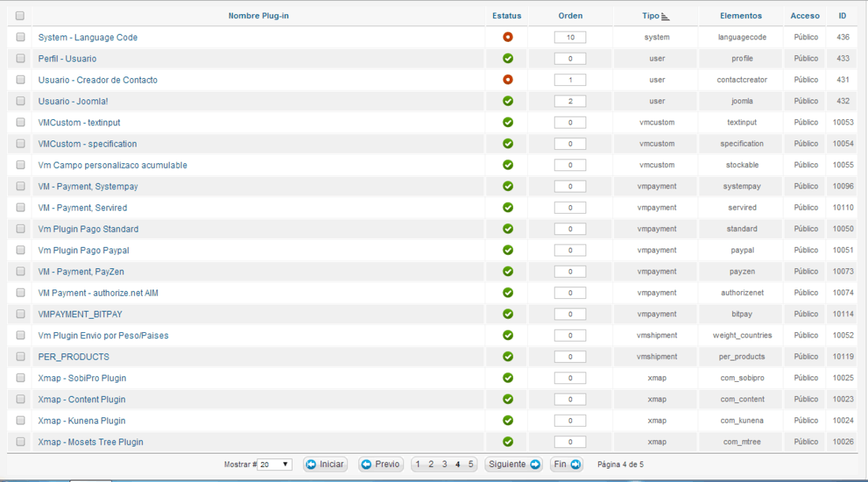The height and width of the screenshot is (482, 868).
Task: Check the VMPAYMENT_BITPAY row checkbox
Action: coord(21,314)
